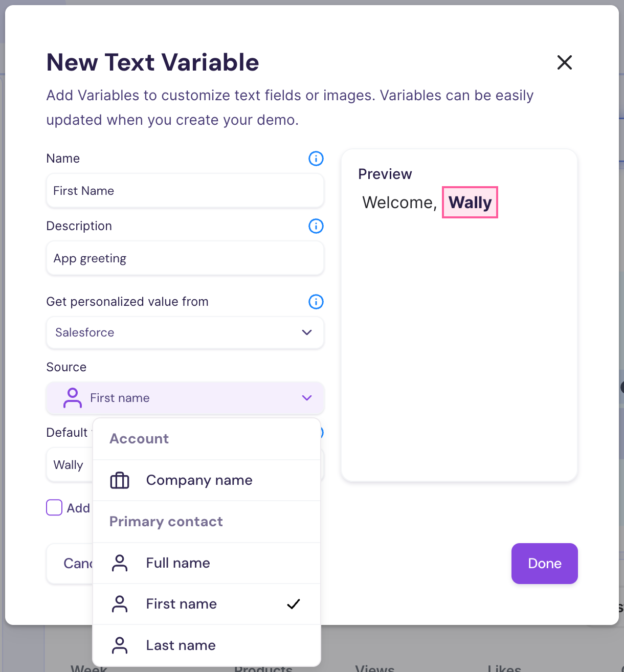The image size is (624, 672).
Task: Choose Company name from the source list
Action: pyautogui.click(x=199, y=481)
